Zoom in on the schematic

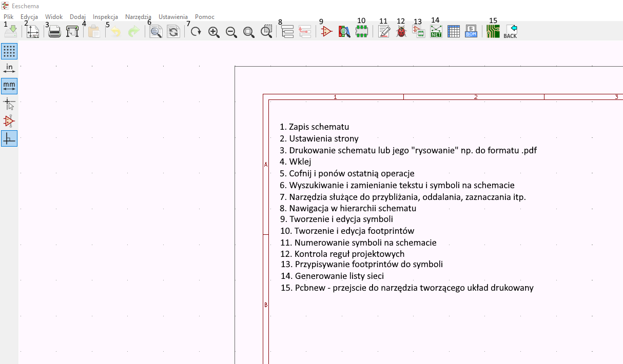tap(214, 32)
